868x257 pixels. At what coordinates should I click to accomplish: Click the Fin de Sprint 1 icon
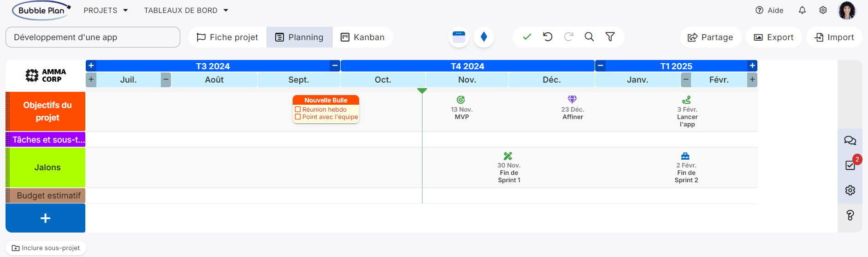pos(508,156)
